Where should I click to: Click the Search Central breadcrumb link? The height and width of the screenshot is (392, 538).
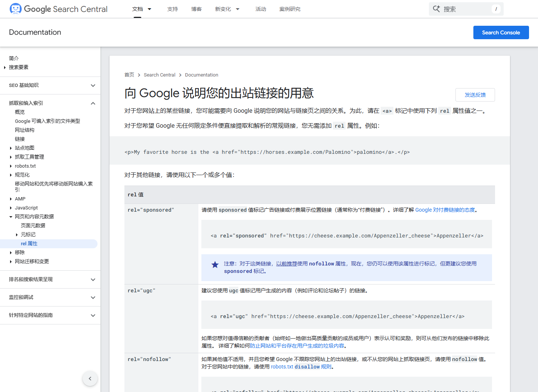coord(160,75)
